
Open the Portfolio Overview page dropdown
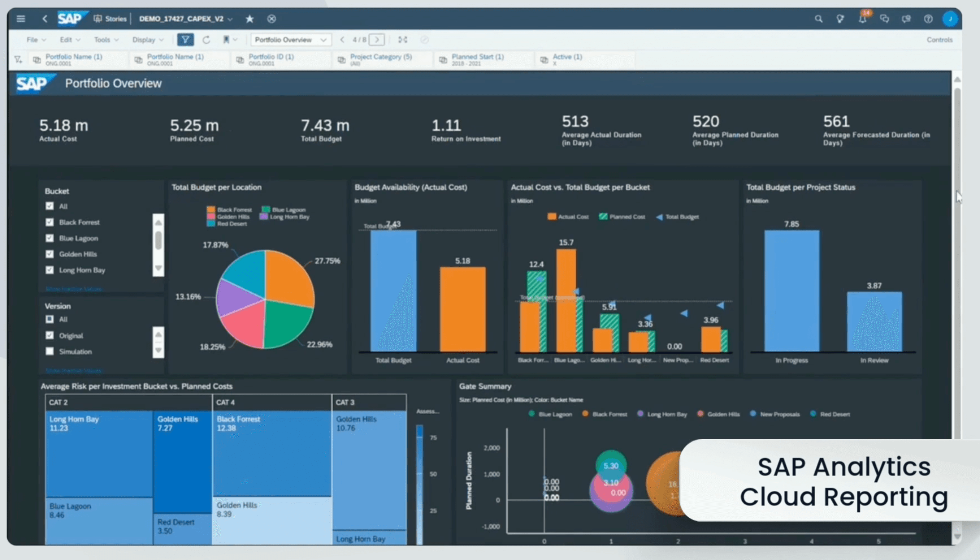click(291, 40)
